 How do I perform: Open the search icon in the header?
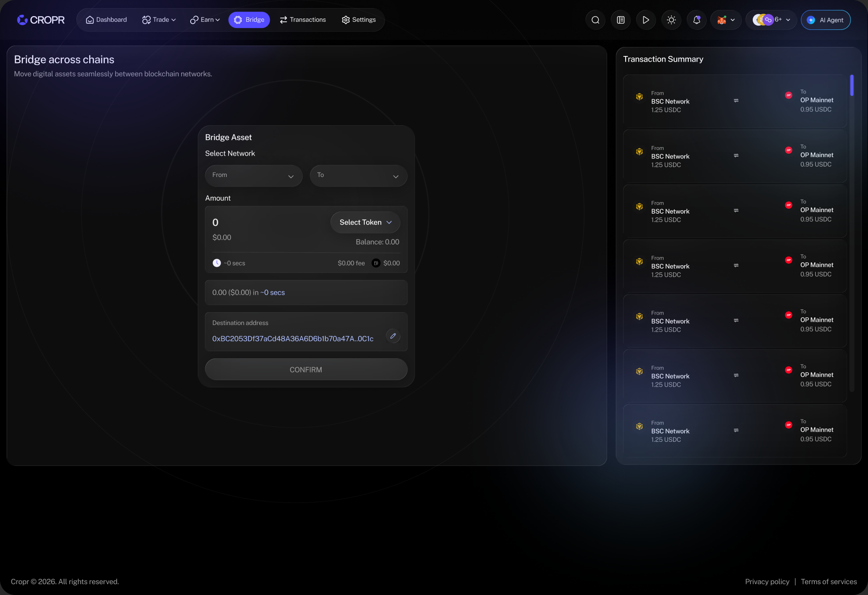click(x=595, y=20)
